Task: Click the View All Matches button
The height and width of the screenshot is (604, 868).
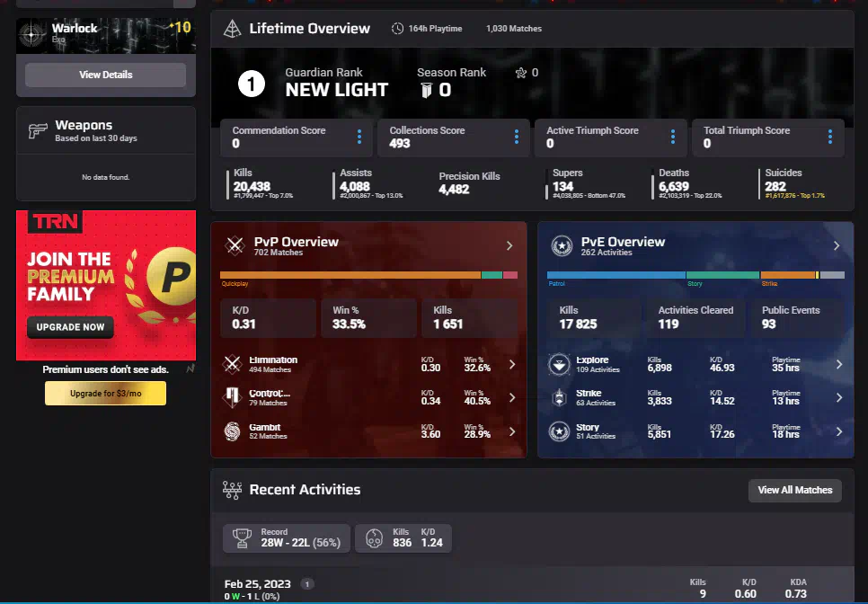Action: tap(794, 490)
